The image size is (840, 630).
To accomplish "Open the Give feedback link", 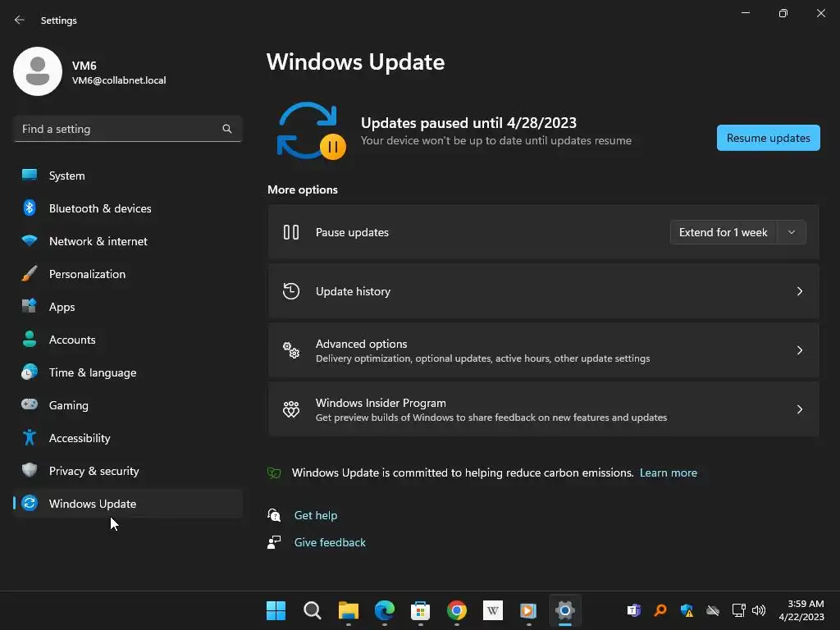I will coord(330,542).
